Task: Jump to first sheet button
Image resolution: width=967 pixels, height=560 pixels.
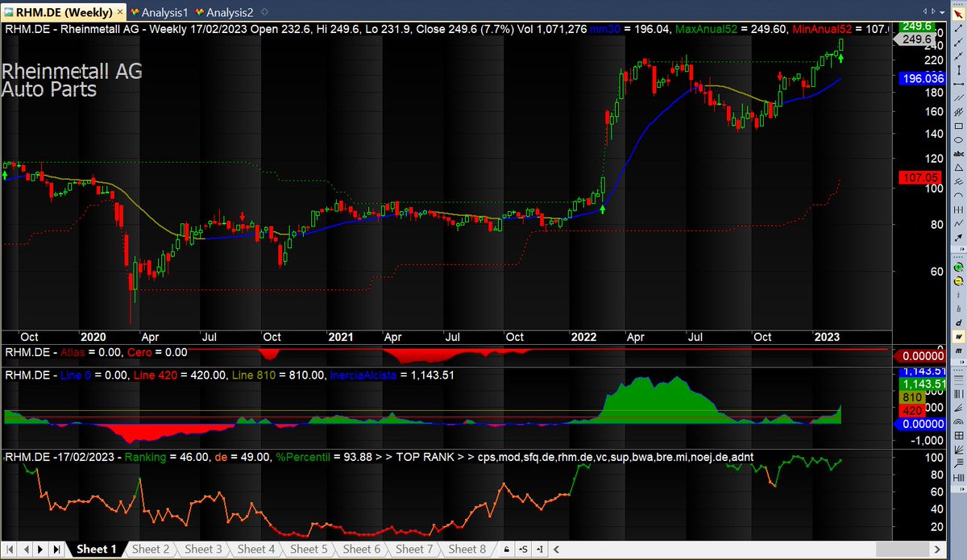Action: [x=8, y=550]
